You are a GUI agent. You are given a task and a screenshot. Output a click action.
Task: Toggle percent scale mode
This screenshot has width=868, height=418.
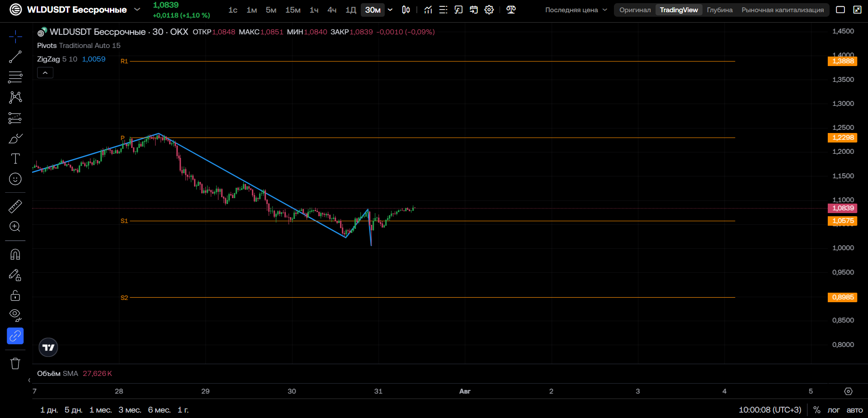816,410
